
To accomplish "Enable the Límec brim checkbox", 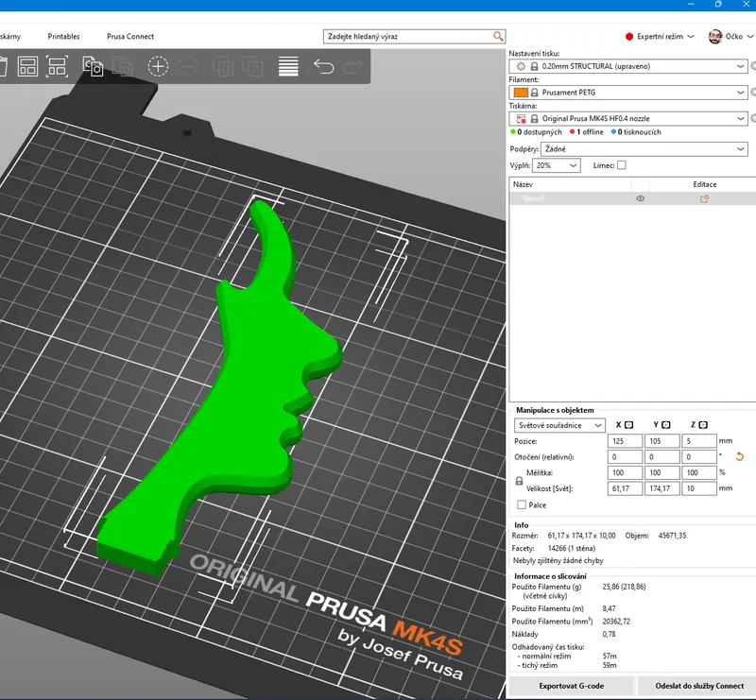I will click(622, 165).
